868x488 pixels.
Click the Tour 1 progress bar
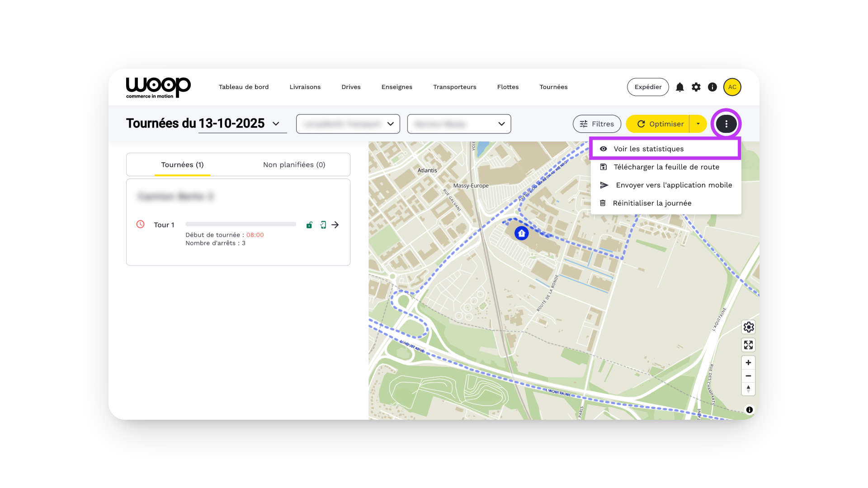241,224
